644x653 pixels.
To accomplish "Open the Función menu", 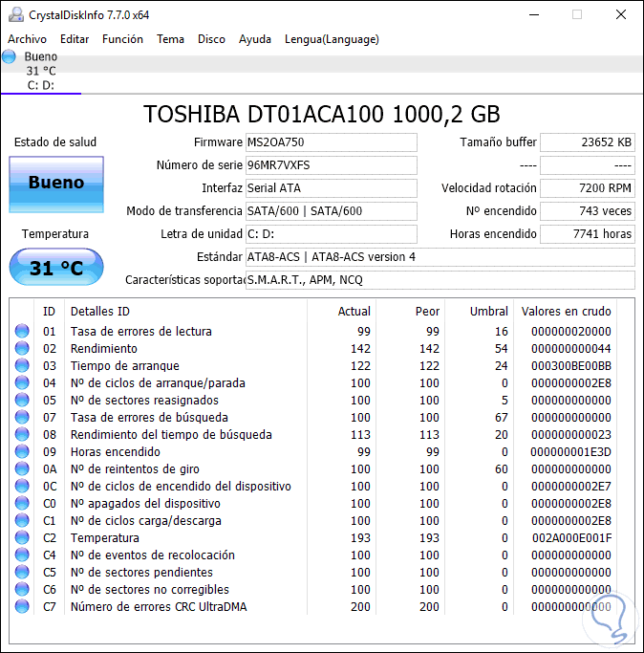I will click(122, 39).
